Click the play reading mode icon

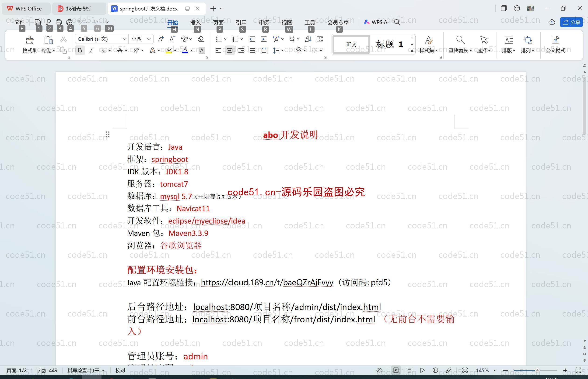tap(422, 370)
